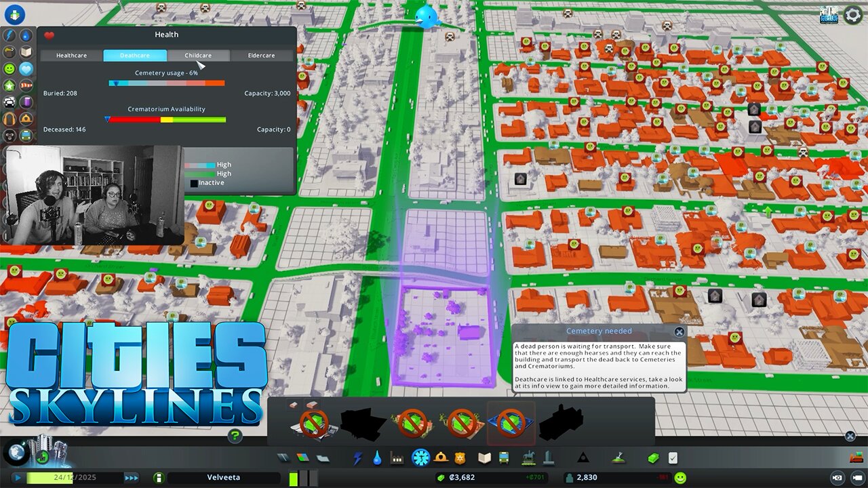Click the blue download arrow button top-left

[15, 14]
